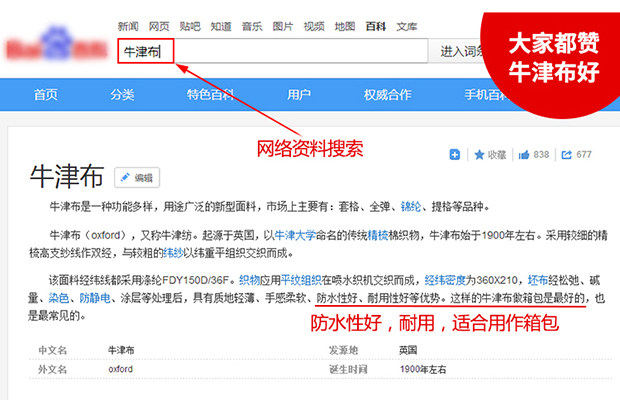Open the 音乐 tab

coord(252,26)
